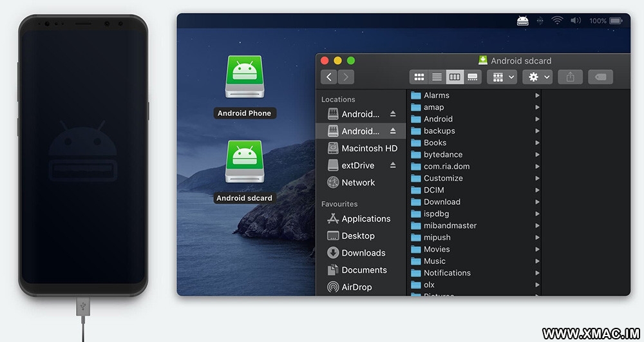Open Documents in sidebar
The width and height of the screenshot is (644, 342).
361,270
